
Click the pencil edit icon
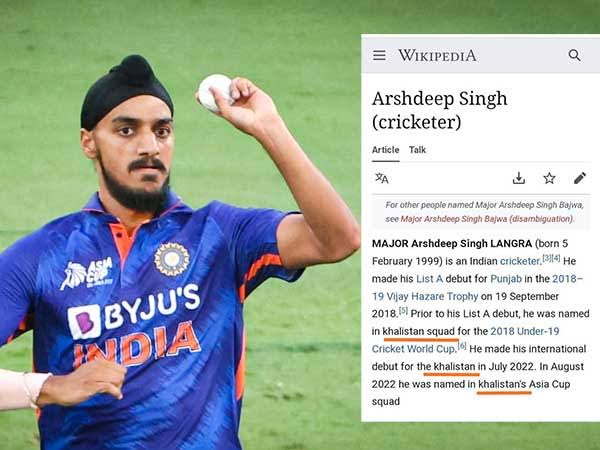pos(580,178)
